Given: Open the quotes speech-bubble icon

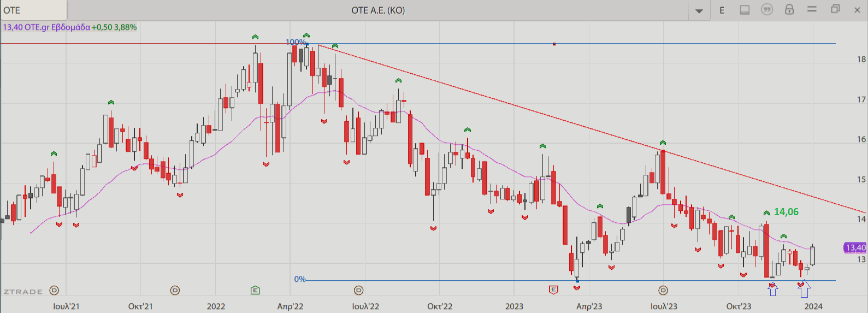Looking at the screenshot, I should (x=767, y=10).
